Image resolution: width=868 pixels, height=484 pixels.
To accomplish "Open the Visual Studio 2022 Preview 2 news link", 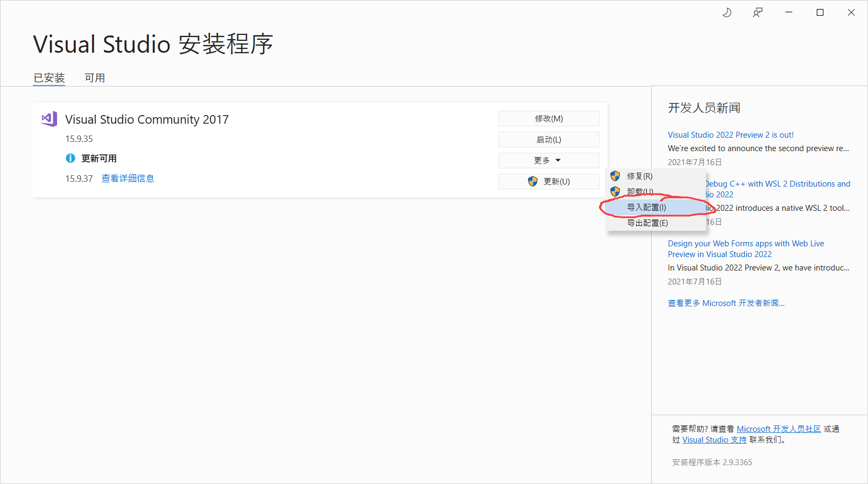I will [x=731, y=134].
